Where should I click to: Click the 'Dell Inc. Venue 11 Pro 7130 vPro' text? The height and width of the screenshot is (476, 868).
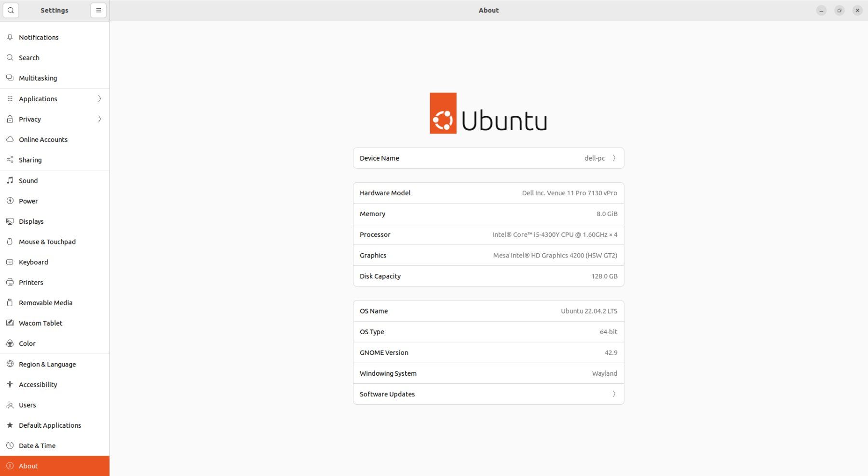click(570, 193)
